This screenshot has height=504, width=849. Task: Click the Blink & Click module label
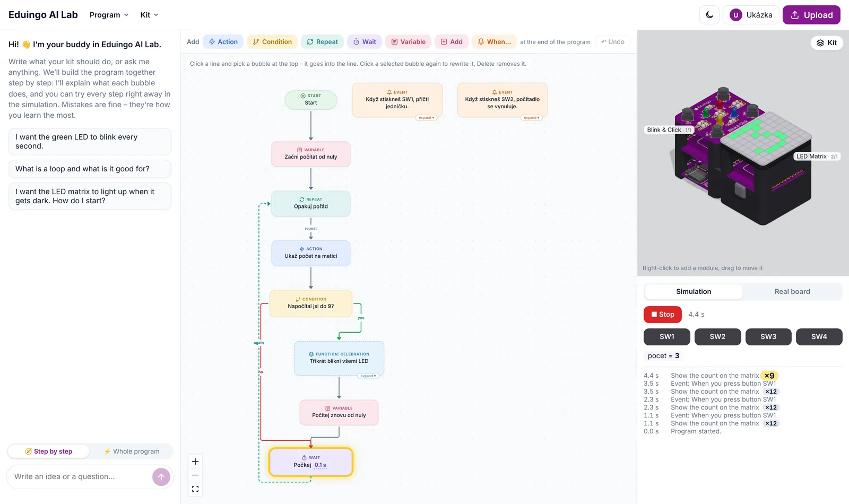point(669,130)
